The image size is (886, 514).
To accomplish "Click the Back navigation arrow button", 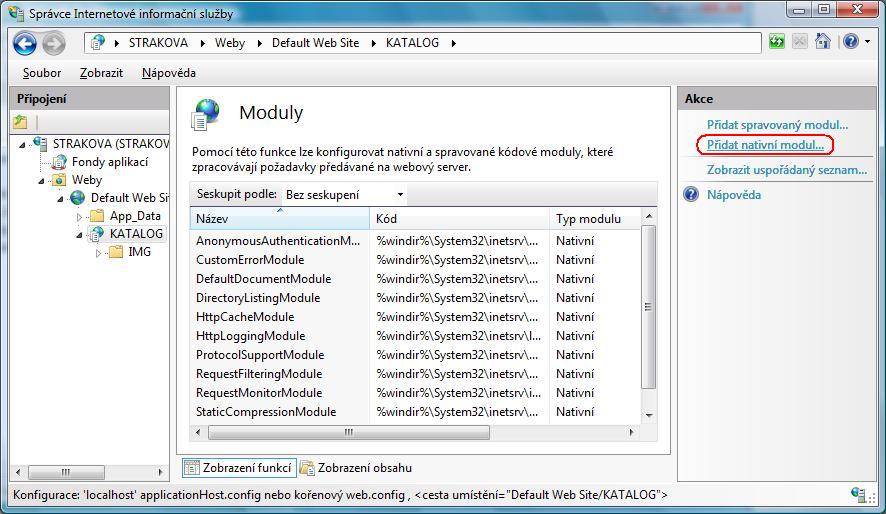I will click(25, 43).
